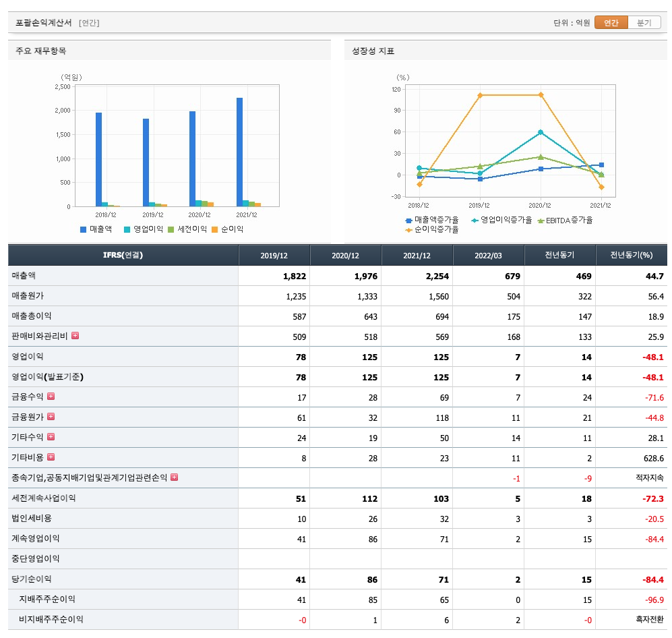This screenshot has height=638, width=672.
Task: Expand 종속기업,공동지배기업및관계기업관련손익 plus icon
Action: point(175,477)
